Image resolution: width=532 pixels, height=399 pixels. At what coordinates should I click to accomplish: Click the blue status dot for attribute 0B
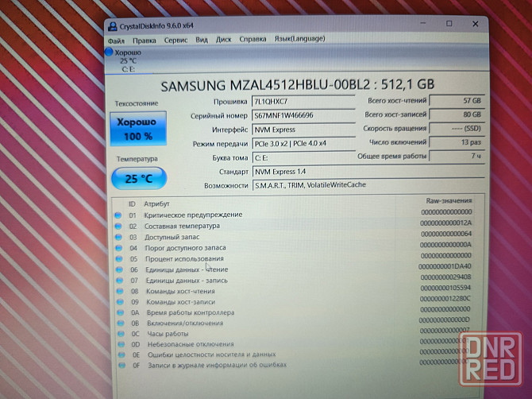[x=121, y=323]
